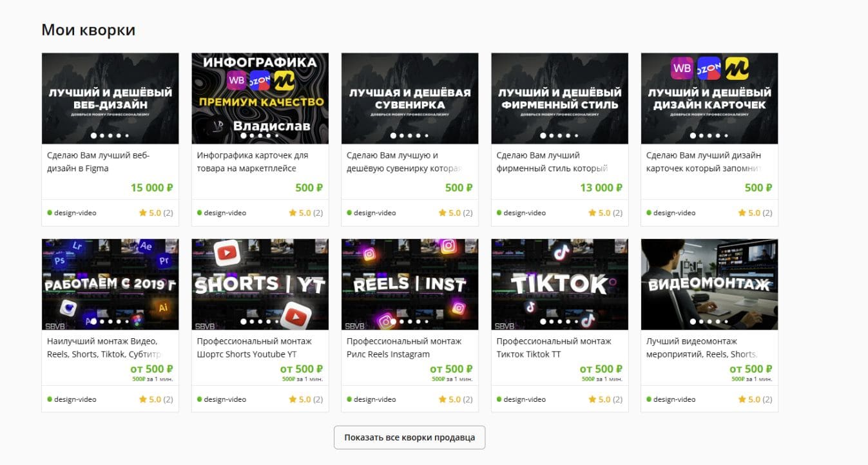Click the Photoshop Ps icon on the video editing thumbnail
Viewport: 868px width, 465px height.
tap(60, 261)
